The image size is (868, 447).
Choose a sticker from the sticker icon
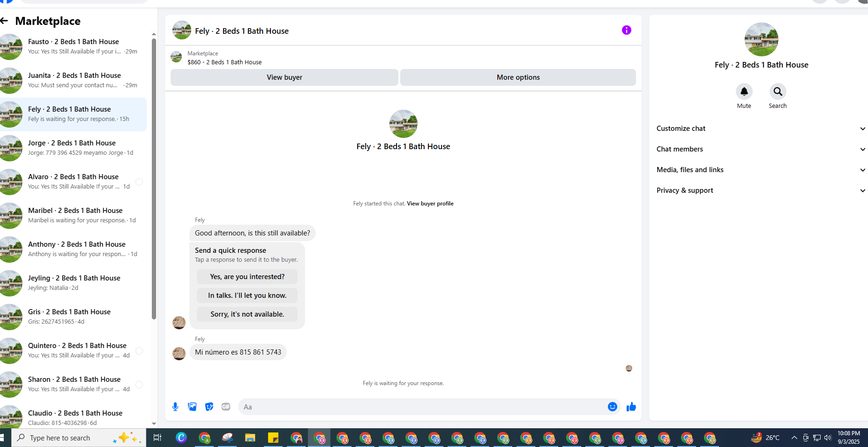coord(209,407)
